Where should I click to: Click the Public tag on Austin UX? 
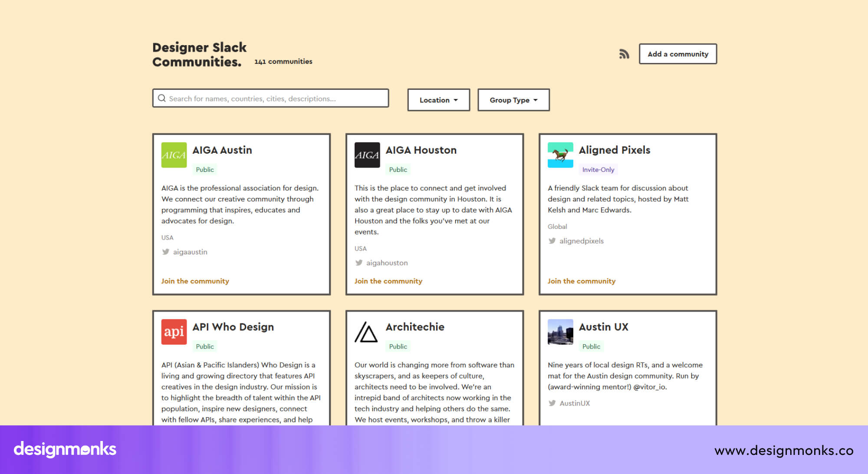pyautogui.click(x=591, y=346)
